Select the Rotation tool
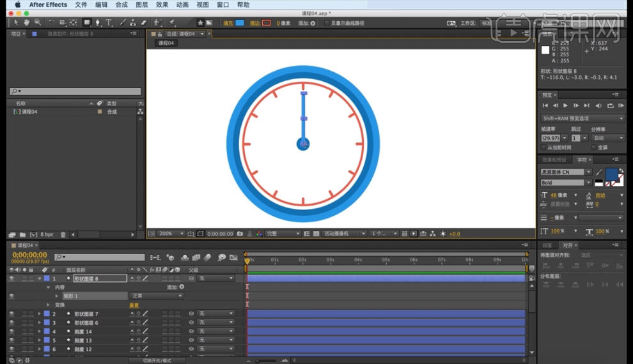633x364 pixels. coord(51,22)
